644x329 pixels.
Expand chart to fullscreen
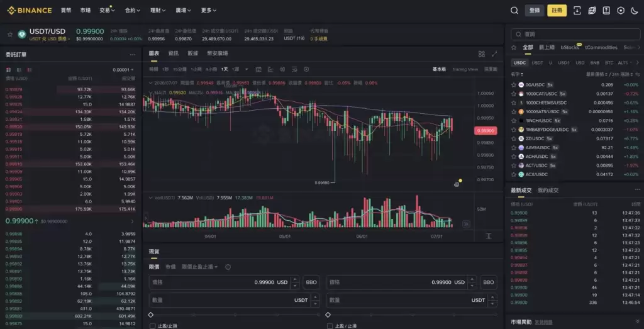[x=494, y=54]
